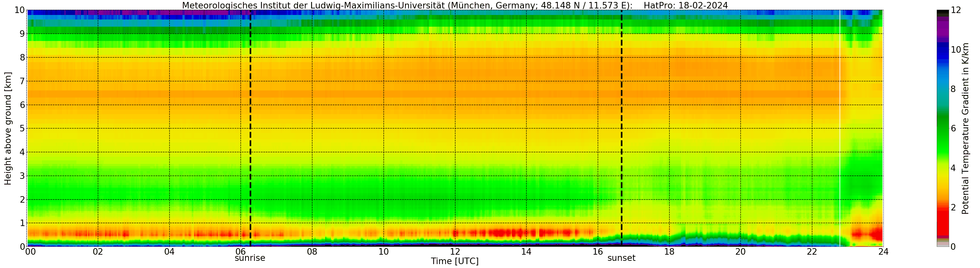Click the 'Time [UTC]' axis label
980x268 pixels.
click(x=455, y=261)
